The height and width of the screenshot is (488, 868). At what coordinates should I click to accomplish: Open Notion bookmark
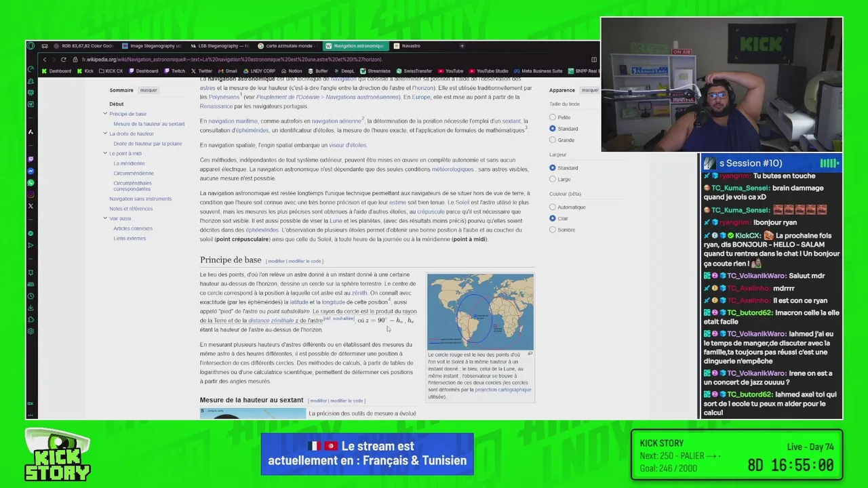[292, 71]
